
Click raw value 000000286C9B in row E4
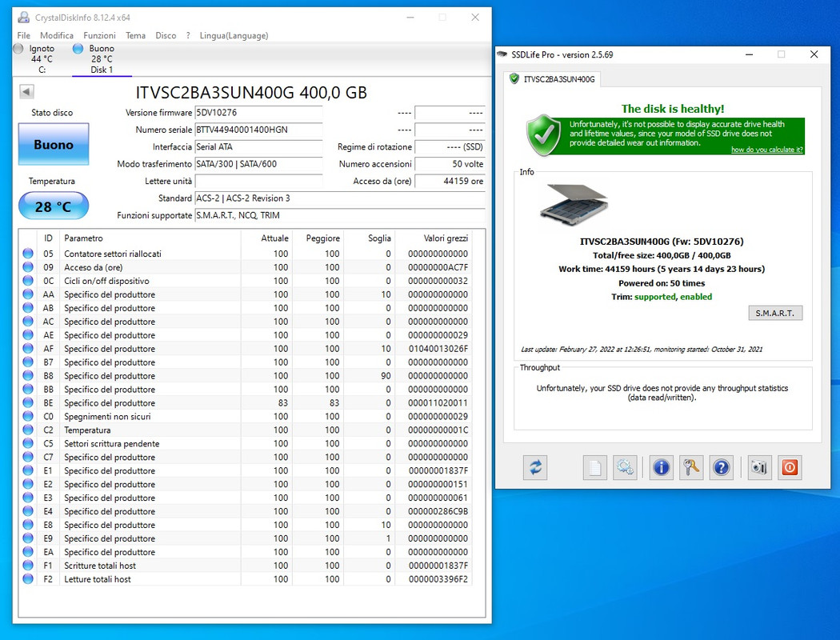click(438, 511)
